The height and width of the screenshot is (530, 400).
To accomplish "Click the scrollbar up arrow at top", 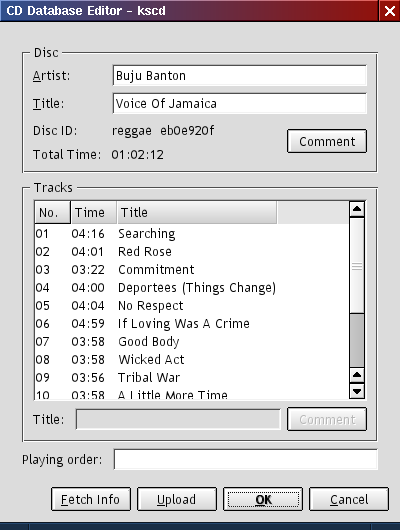I will click(x=357, y=209).
